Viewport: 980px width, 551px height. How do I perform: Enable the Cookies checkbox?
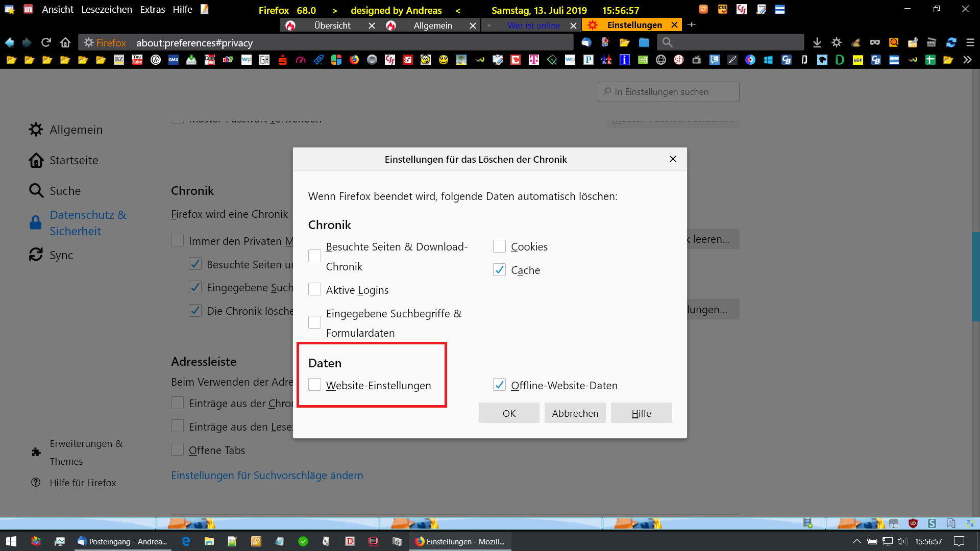point(499,246)
